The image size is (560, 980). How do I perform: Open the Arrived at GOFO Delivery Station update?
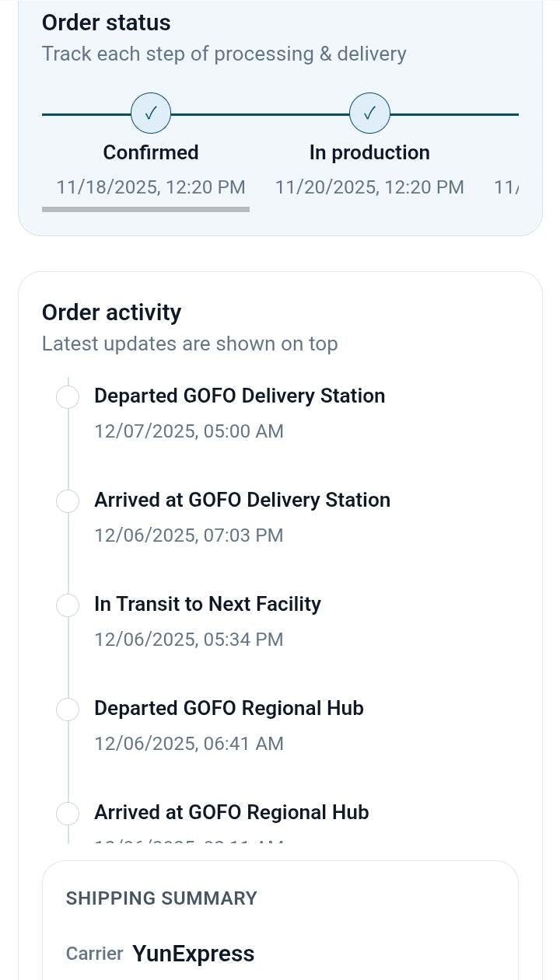pyautogui.click(x=242, y=500)
